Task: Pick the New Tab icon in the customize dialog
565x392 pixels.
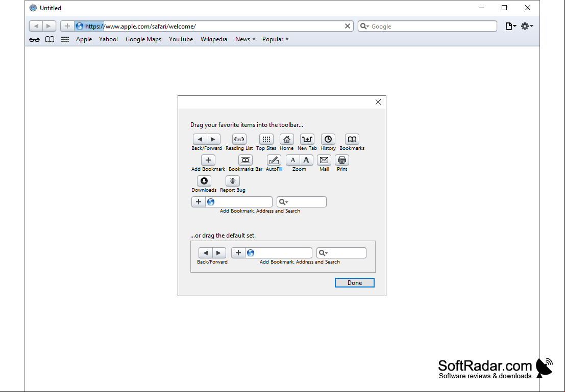Action: [x=307, y=139]
